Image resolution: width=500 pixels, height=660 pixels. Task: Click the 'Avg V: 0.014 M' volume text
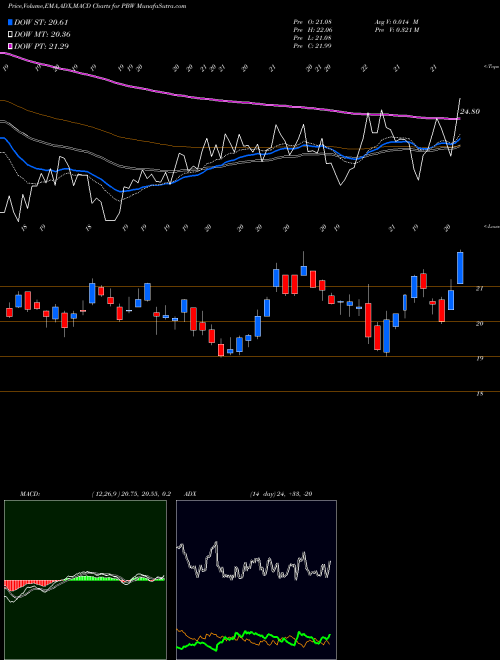[396, 22]
